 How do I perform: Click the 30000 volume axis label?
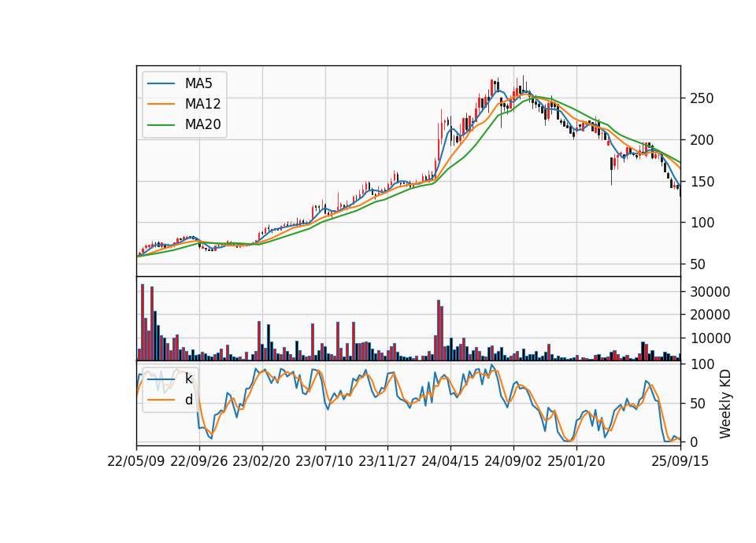[710, 292]
